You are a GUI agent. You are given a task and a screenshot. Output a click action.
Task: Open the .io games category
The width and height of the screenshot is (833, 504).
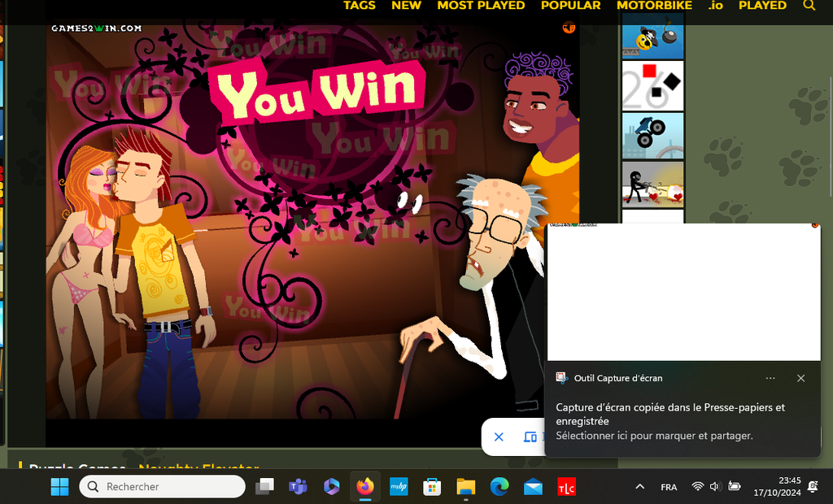[x=715, y=6]
